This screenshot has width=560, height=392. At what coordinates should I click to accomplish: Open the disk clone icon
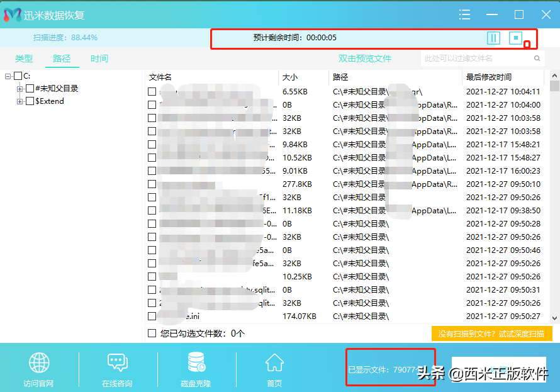click(x=196, y=362)
